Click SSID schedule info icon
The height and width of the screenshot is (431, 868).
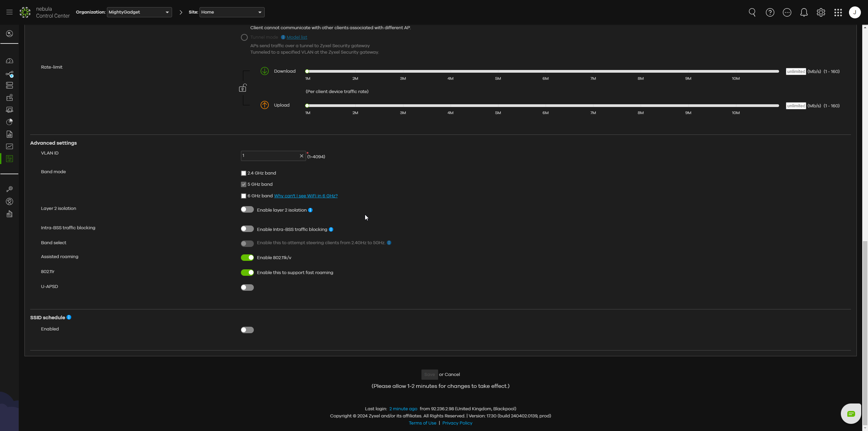coord(69,317)
